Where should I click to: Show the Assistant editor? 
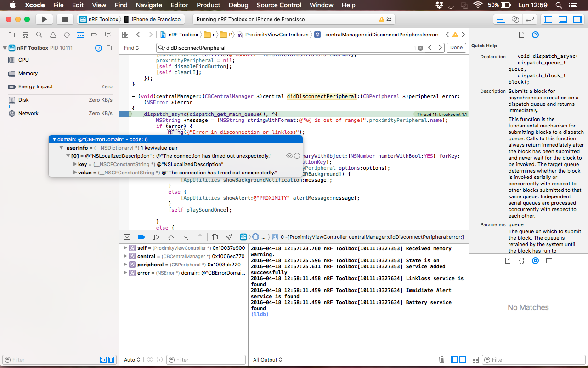click(515, 19)
